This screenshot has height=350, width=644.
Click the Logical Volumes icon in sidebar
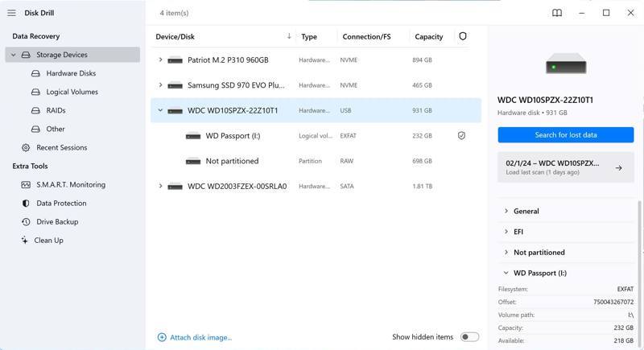35,92
